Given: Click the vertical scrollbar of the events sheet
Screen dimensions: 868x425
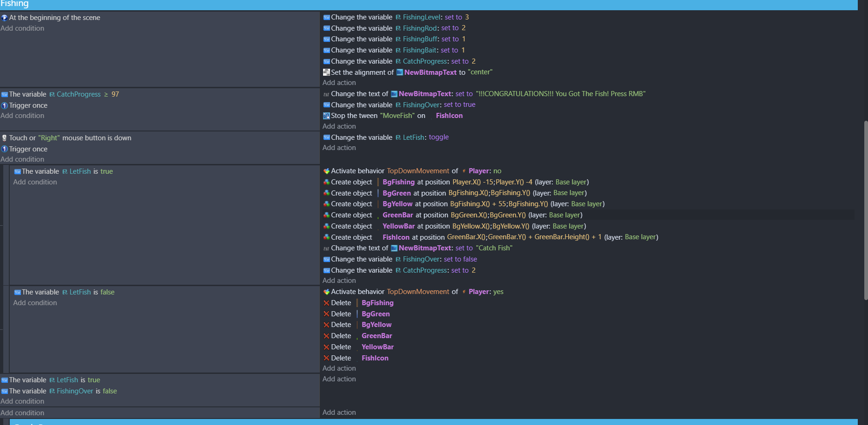Looking at the screenshot, I should pyautogui.click(x=866, y=210).
